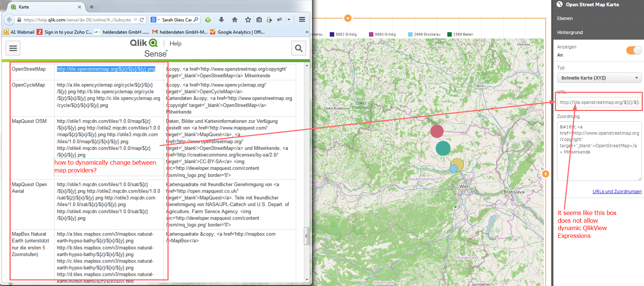Screen dimensions: 644x286
Task: Bookmark this page with star icon
Action: (248, 20)
